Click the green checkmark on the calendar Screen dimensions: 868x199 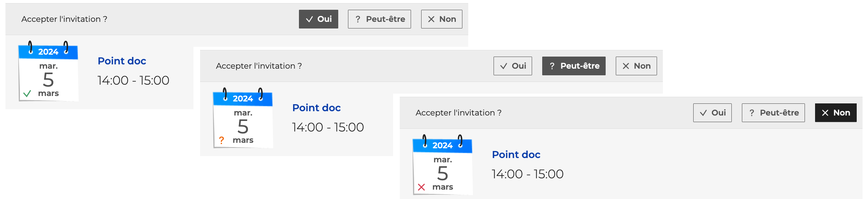(x=27, y=94)
